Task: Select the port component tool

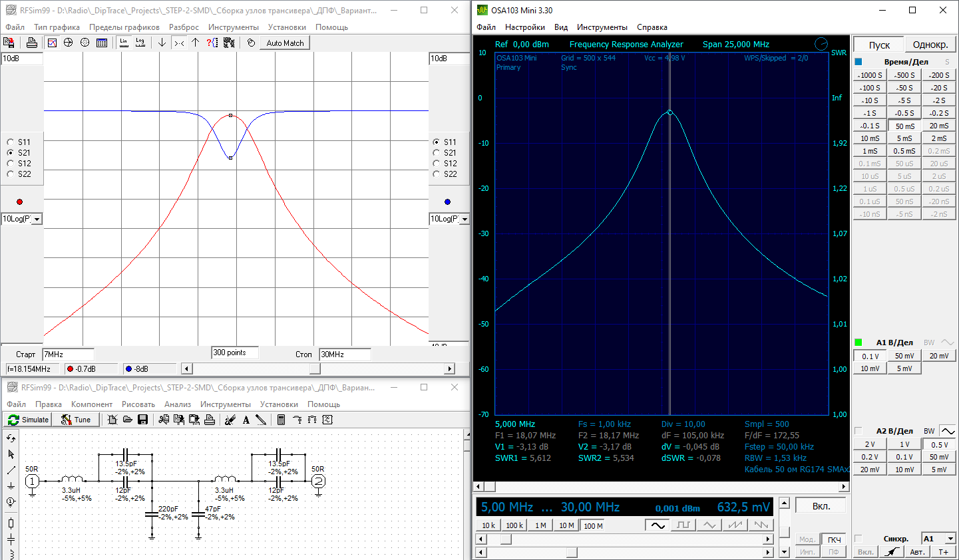Action: pyautogui.click(x=11, y=502)
